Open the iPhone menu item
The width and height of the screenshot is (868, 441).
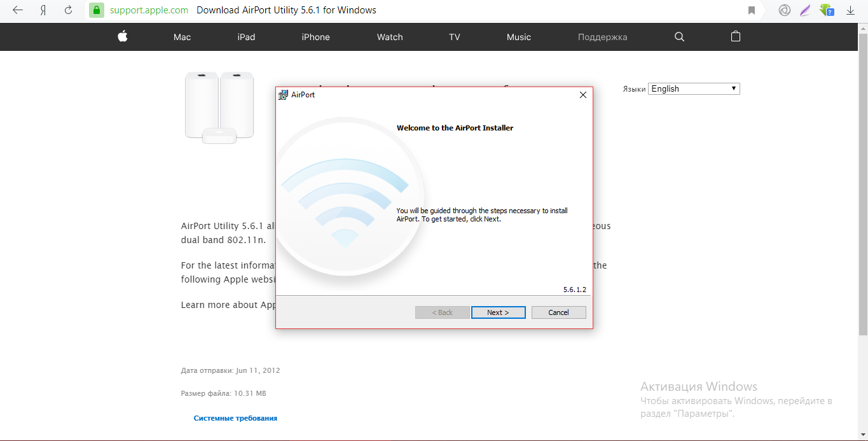click(x=315, y=37)
